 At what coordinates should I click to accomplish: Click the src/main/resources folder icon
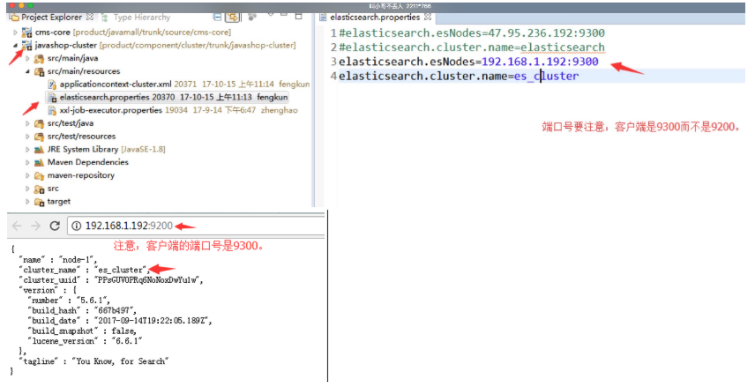[39, 71]
